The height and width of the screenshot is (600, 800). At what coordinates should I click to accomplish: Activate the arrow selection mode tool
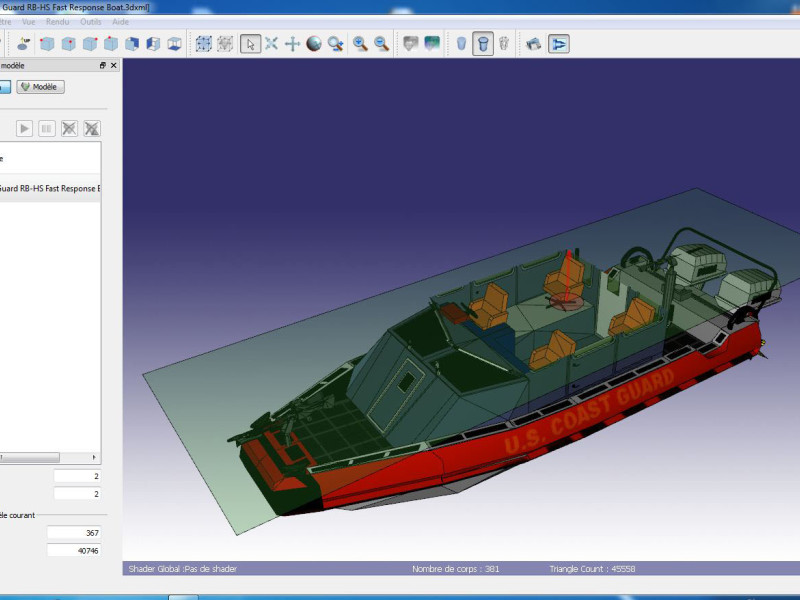point(250,44)
